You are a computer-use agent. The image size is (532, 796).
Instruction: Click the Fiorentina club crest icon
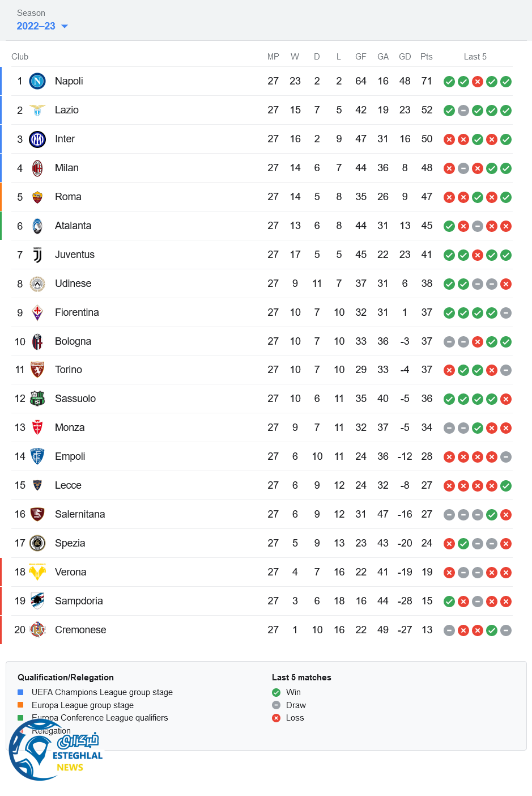coord(37,312)
